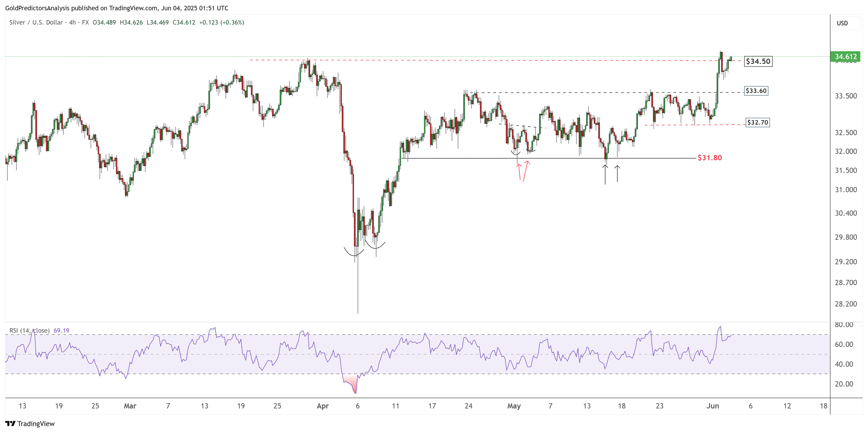Click the 31.000 price axis value
Image resolution: width=868 pixels, height=433 pixels.
[846, 190]
